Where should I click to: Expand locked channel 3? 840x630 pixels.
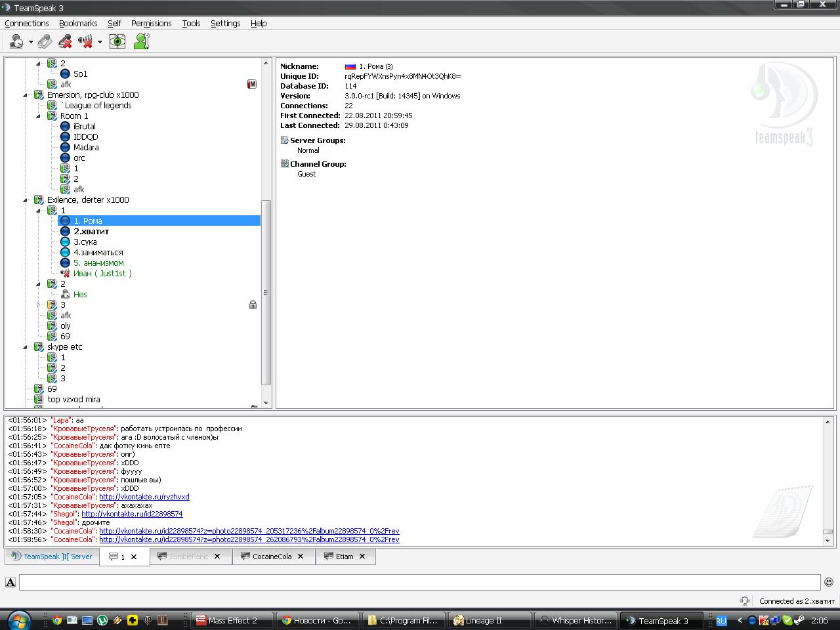click(x=38, y=305)
